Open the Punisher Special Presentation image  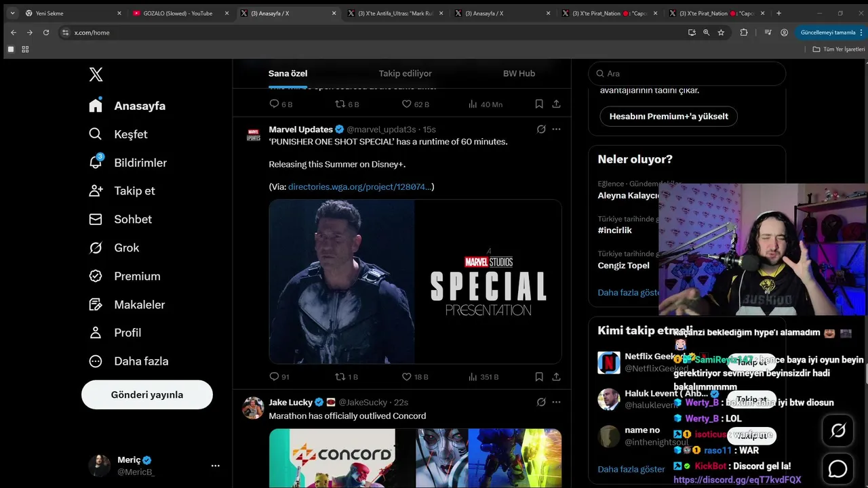point(415,281)
